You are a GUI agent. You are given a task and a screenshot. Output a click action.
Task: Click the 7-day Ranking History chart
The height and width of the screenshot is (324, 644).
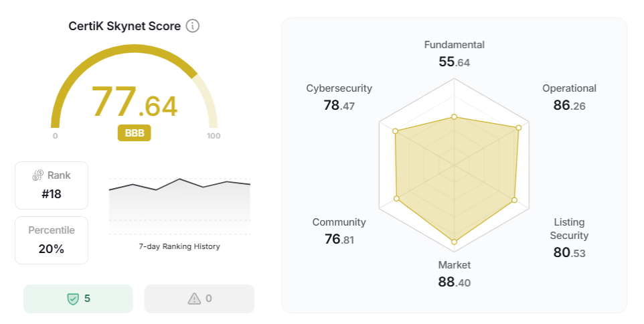[179, 204]
